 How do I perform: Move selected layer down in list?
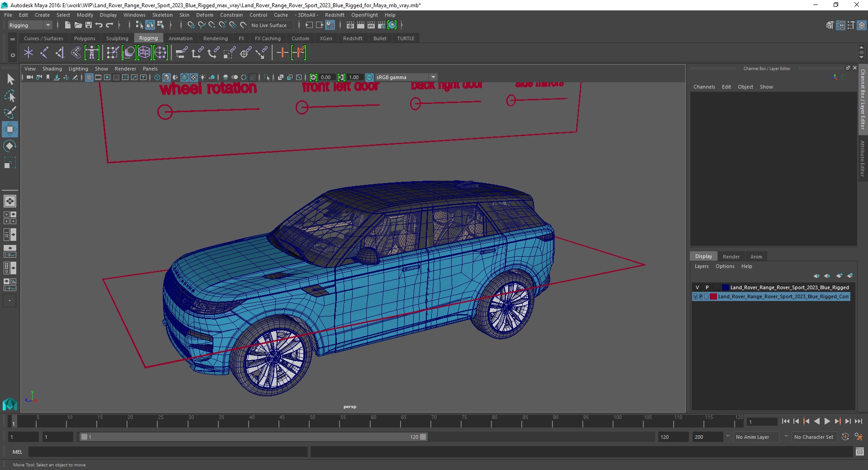pos(827,276)
